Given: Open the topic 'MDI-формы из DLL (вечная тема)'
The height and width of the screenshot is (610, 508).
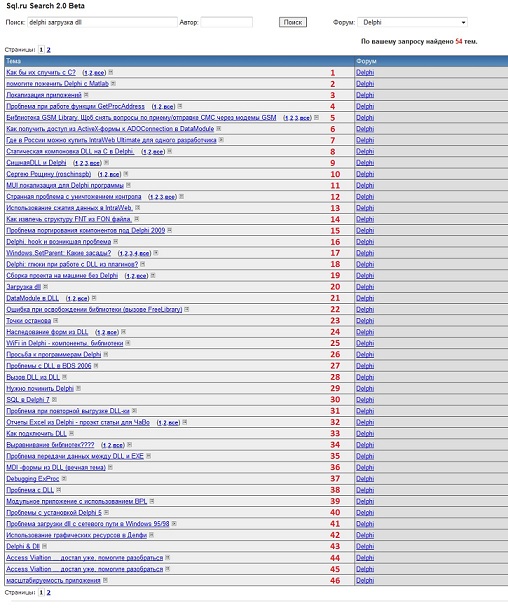Looking at the screenshot, I should (x=56, y=468).
